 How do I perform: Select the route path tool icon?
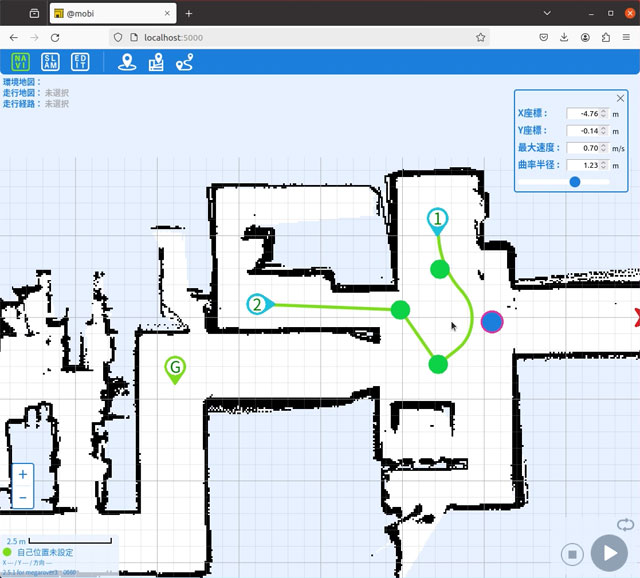point(184,62)
